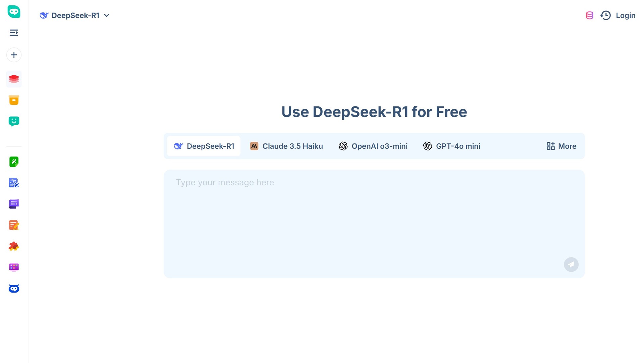Click the hamburger menu toggle
644x363 pixels.
(14, 33)
